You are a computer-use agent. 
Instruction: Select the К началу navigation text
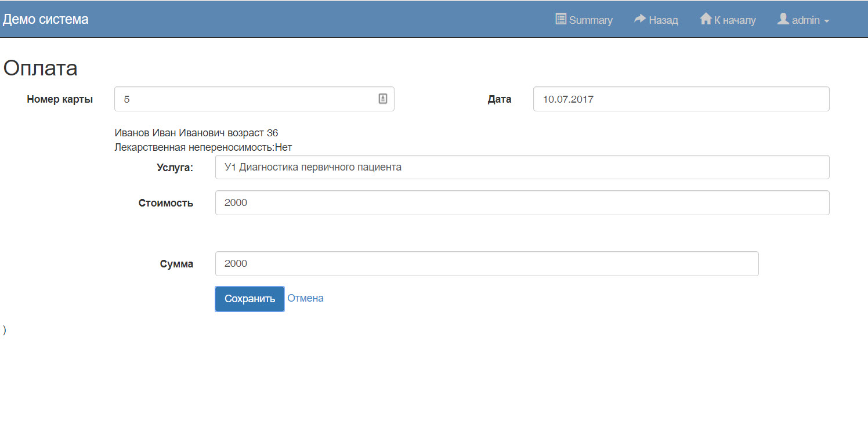tap(735, 20)
